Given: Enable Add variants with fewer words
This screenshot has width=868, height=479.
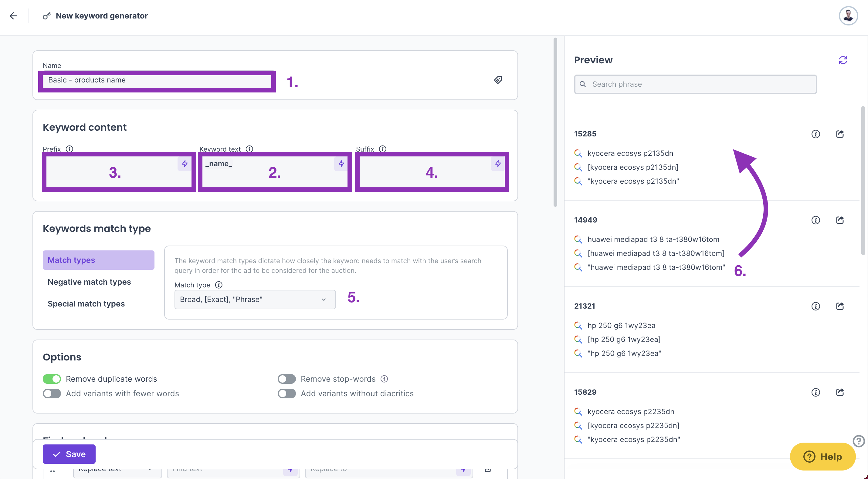Looking at the screenshot, I should click(52, 394).
